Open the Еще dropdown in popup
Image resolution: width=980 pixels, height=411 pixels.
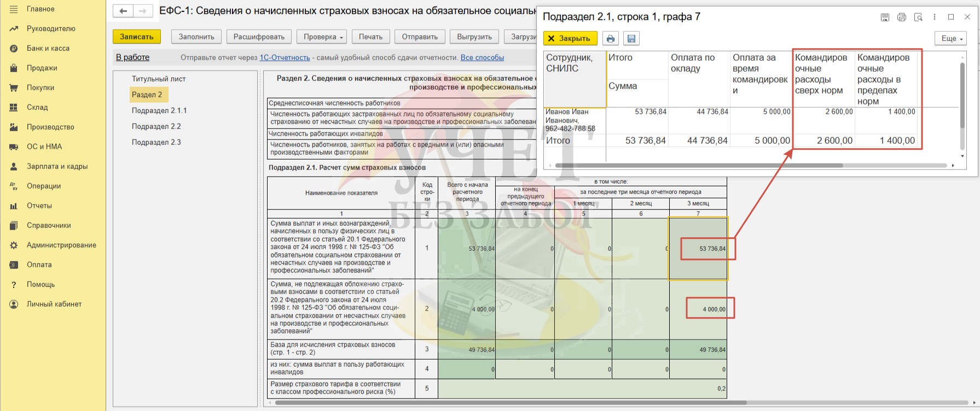click(951, 38)
